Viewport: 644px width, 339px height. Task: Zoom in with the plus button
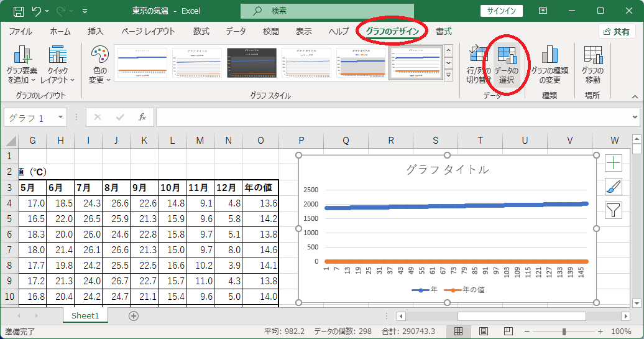click(x=600, y=331)
